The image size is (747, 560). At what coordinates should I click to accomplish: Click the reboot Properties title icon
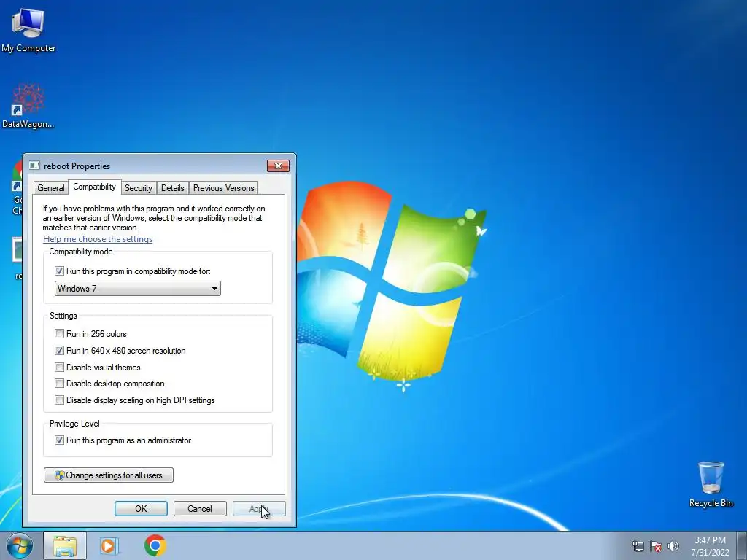point(34,166)
